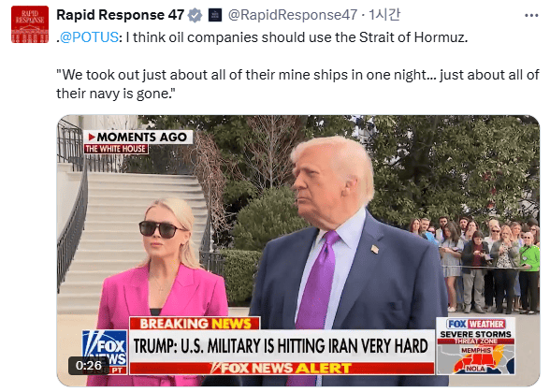Open the @POTUS mention link
This screenshot has width=550, height=392.
pyautogui.click(x=89, y=37)
